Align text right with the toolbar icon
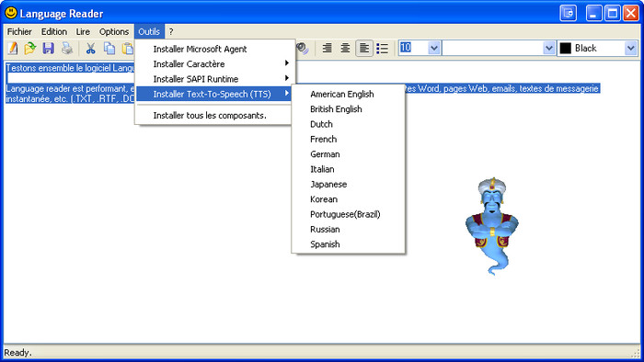This screenshot has height=362, width=644. pos(327,49)
